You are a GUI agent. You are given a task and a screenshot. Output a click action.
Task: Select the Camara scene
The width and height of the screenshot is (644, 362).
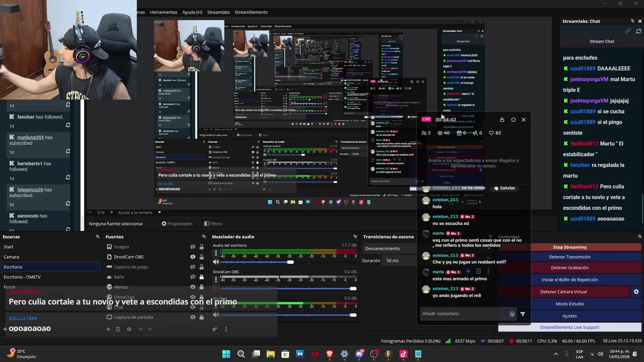click(x=50, y=257)
